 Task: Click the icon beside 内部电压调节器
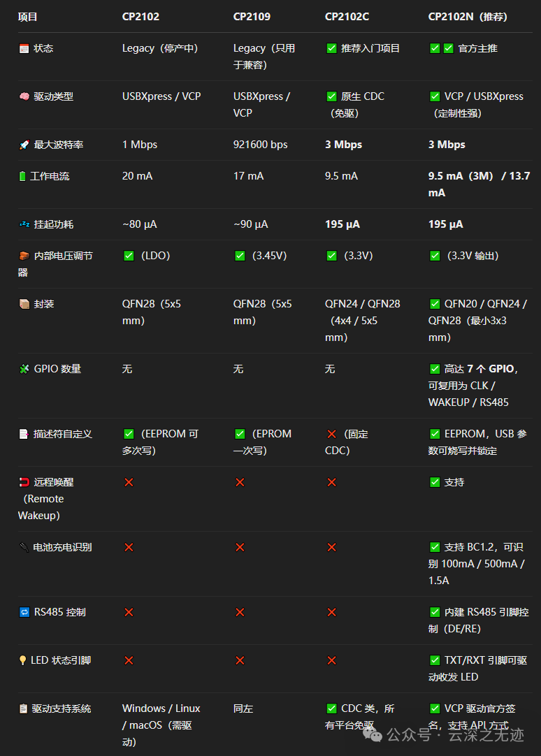[24, 256]
